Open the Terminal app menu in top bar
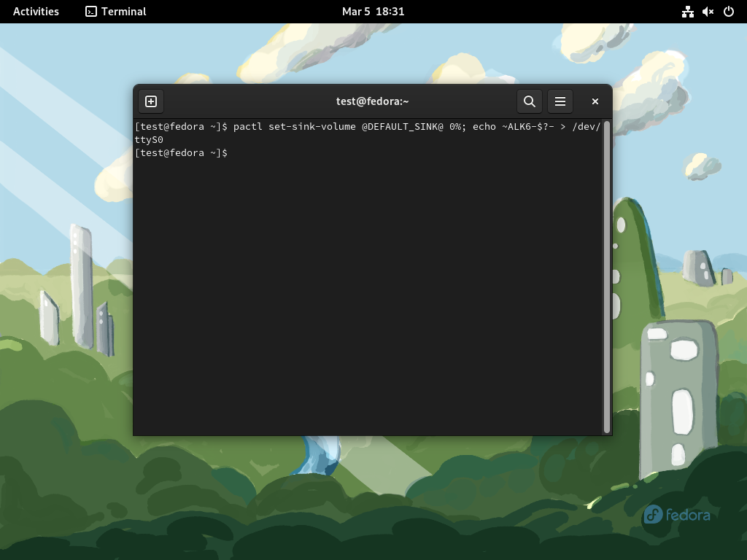 [116, 12]
